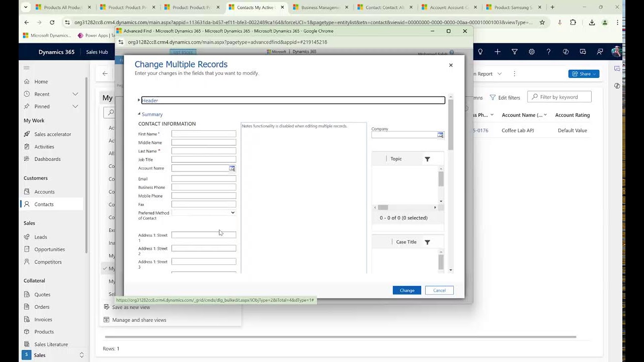Click the Dashboards sidebar icon
644x362 pixels.
pyautogui.click(x=27, y=159)
